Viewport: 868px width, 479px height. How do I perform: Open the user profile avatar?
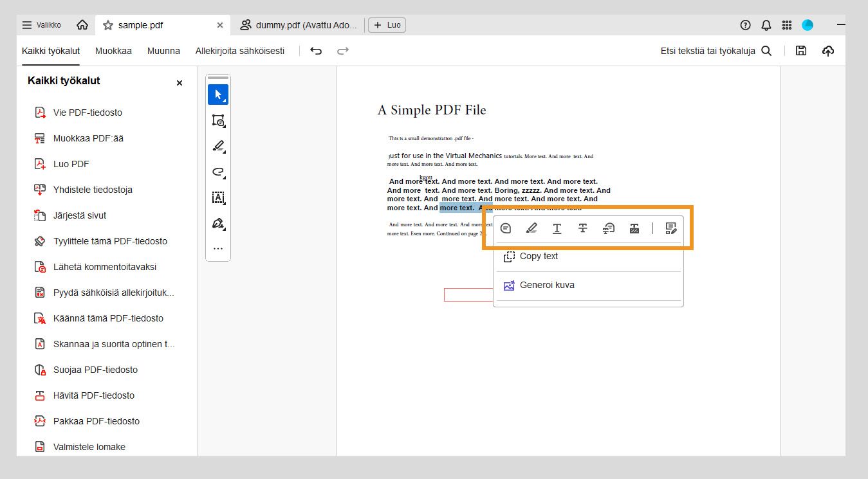[x=808, y=25]
